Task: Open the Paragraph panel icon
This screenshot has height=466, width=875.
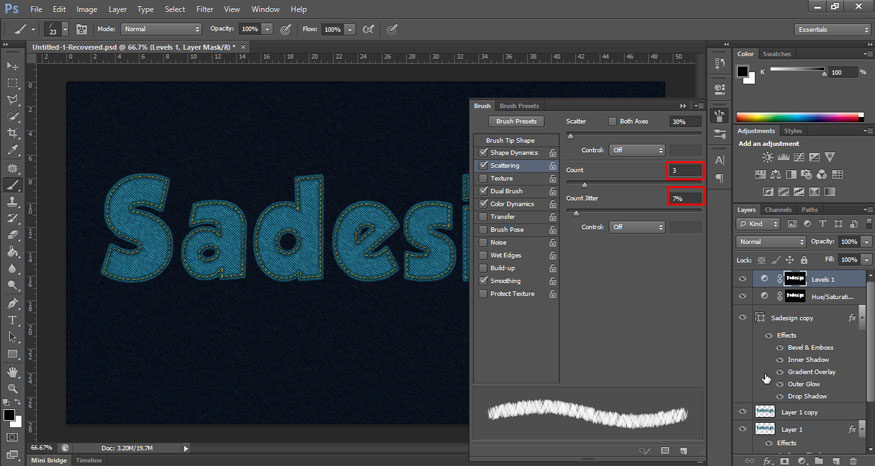Action: coord(720,178)
